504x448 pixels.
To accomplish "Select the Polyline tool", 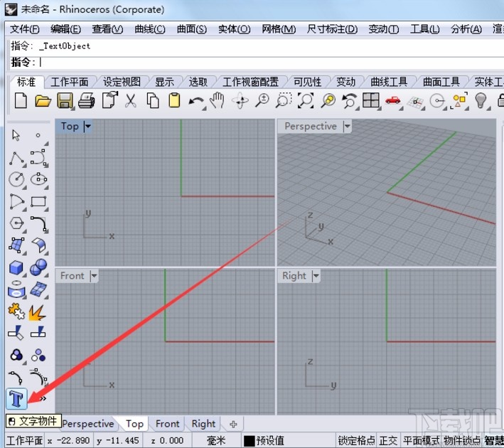I will (x=17, y=158).
